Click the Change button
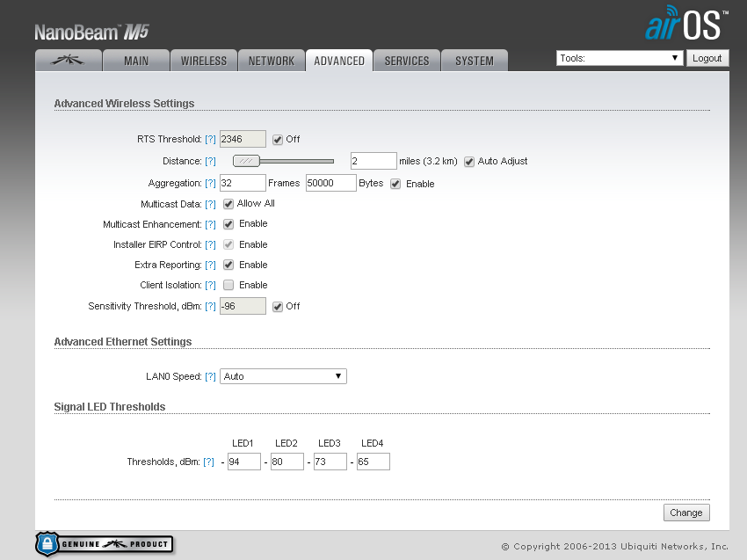The height and width of the screenshot is (560, 747). 686,513
